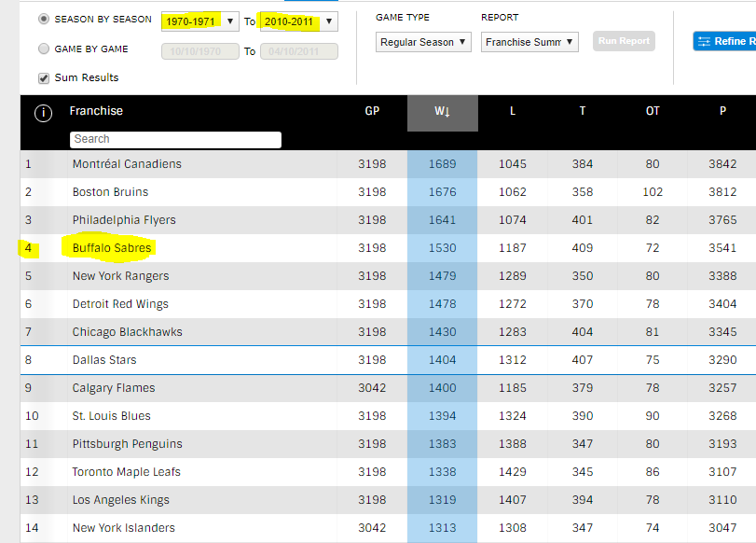Click Montréal Canadiens wins value 1689
The image size is (756, 543).
click(443, 164)
